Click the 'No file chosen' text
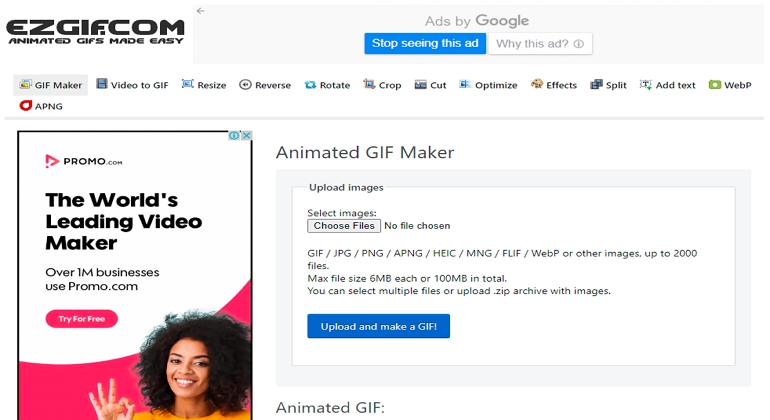770x420 pixels. (417, 225)
